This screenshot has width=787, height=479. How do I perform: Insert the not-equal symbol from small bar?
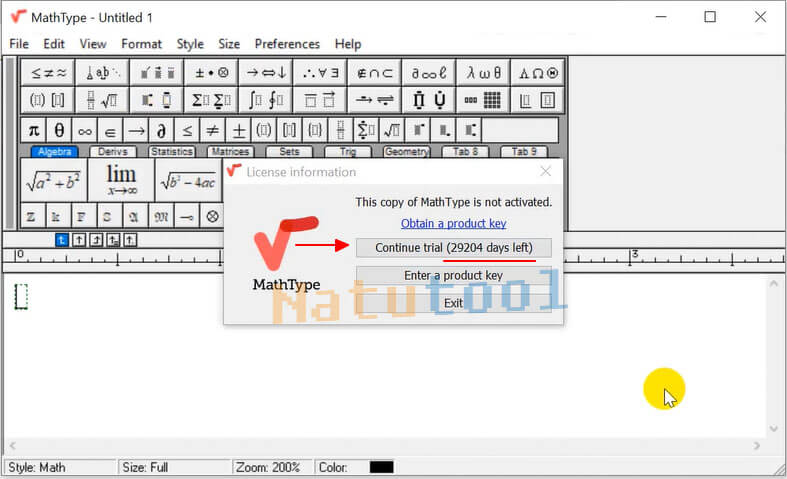point(213,131)
